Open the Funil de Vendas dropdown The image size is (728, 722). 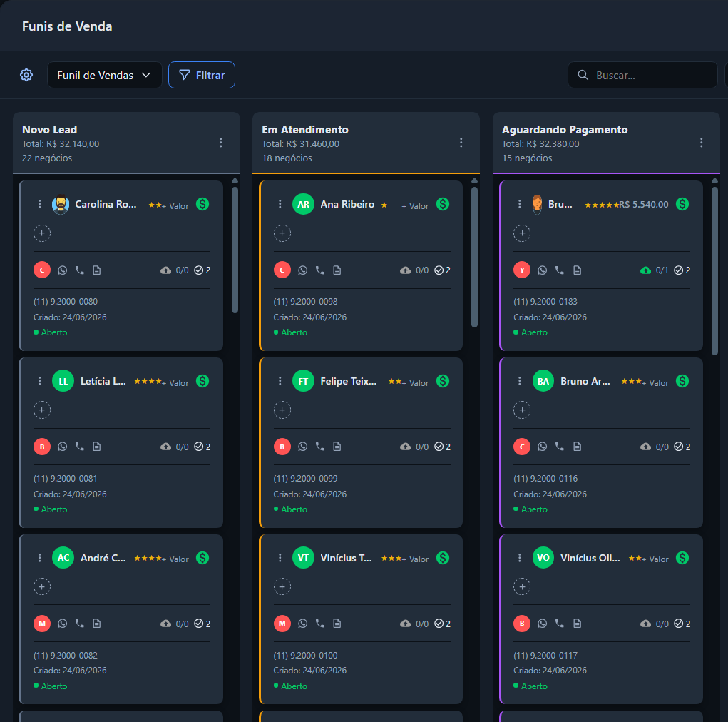click(x=105, y=75)
